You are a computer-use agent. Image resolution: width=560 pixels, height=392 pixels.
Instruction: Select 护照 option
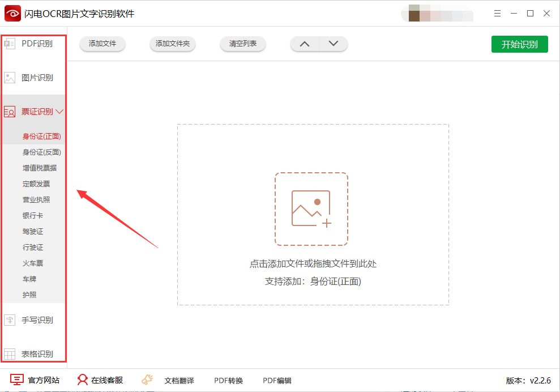pos(29,295)
